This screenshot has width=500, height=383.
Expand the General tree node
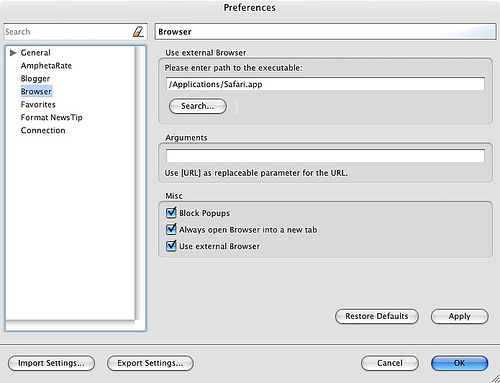tap(13, 53)
